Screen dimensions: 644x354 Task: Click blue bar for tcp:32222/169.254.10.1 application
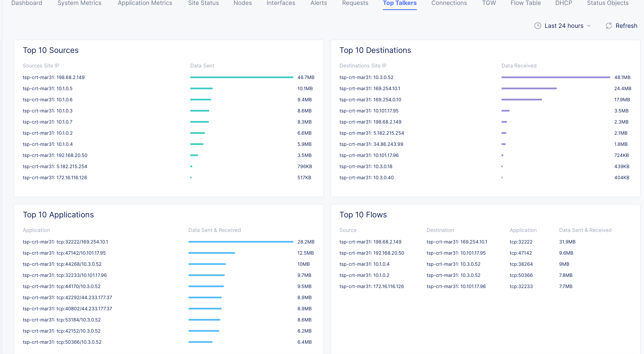coord(240,242)
